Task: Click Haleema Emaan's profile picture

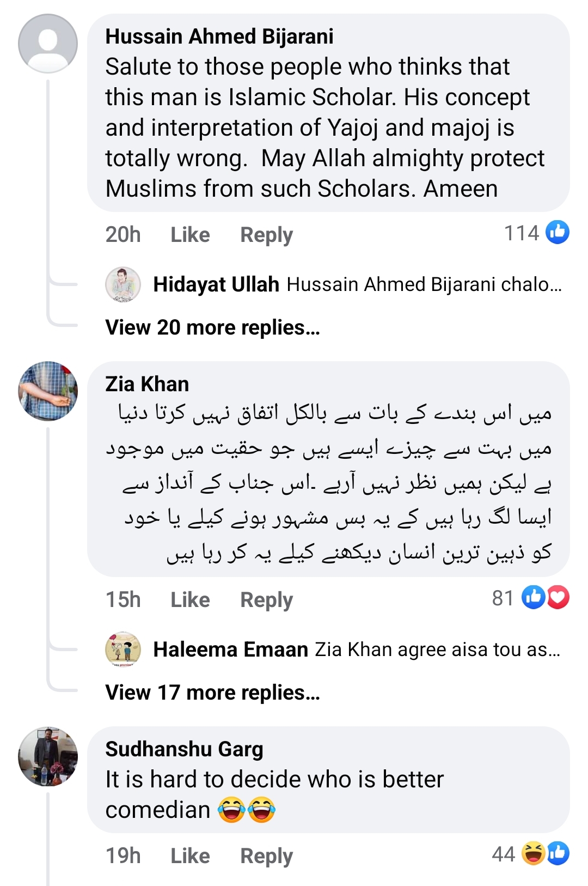Action: click(x=124, y=649)
